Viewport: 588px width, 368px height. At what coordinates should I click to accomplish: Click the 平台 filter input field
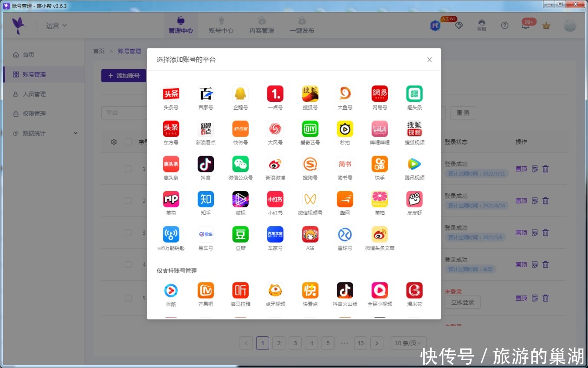[x=124, y=113]
